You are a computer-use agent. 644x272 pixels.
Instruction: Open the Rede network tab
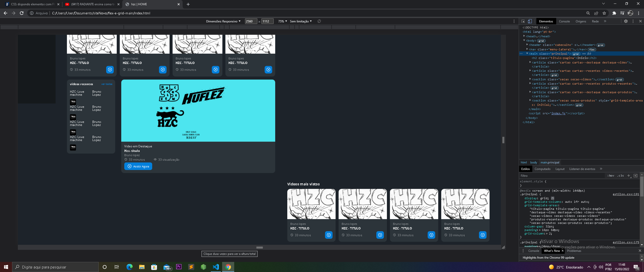pyautogui.click(x=595, y=21)
